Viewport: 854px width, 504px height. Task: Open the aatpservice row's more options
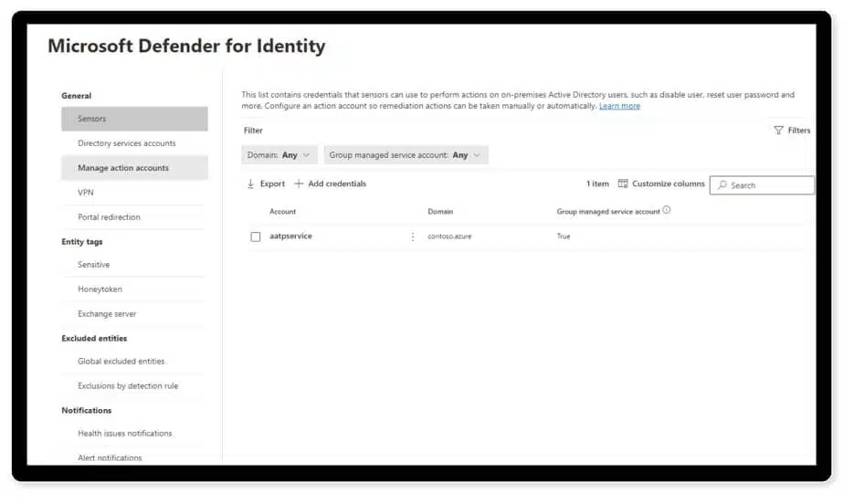tap(412, 236)
